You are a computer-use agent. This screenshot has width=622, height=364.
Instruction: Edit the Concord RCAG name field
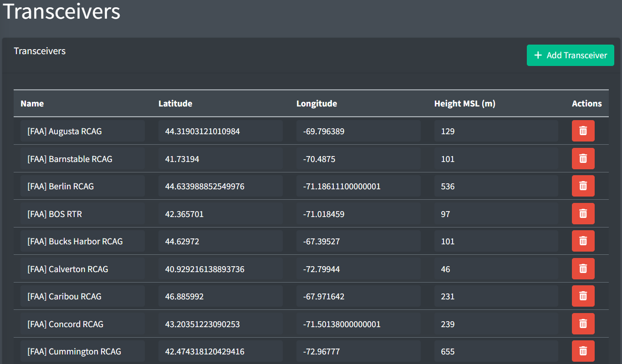point(82,324)
